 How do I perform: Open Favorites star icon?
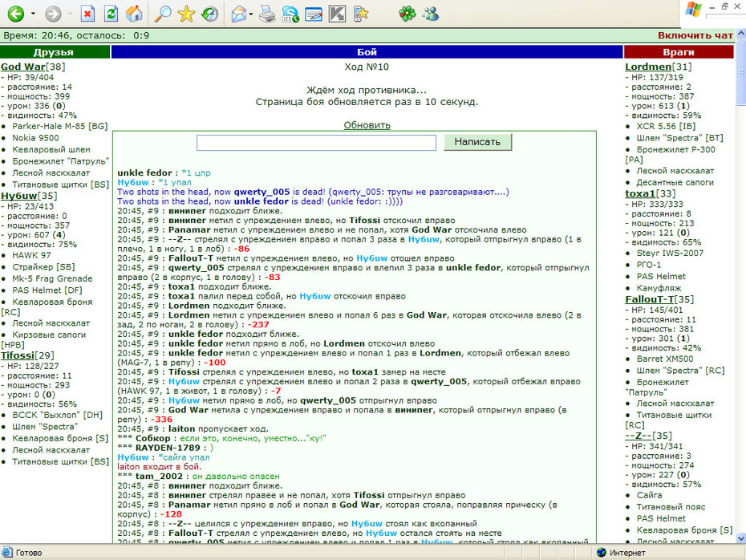(x=186, y=14)
